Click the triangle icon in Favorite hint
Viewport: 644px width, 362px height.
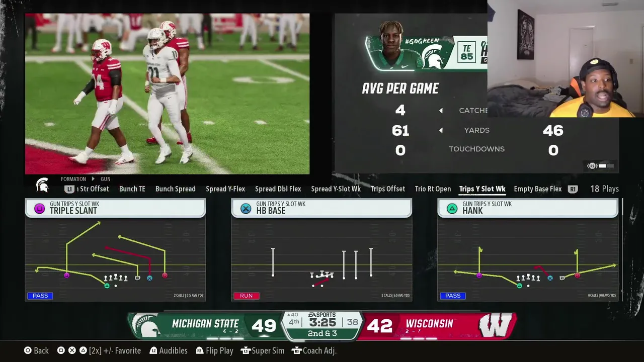tap(83, 350)
